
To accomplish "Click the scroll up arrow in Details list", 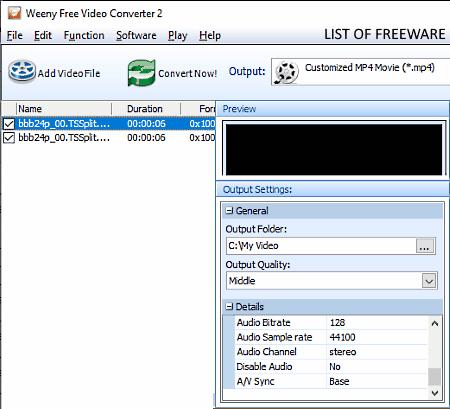I will point(435,324).
